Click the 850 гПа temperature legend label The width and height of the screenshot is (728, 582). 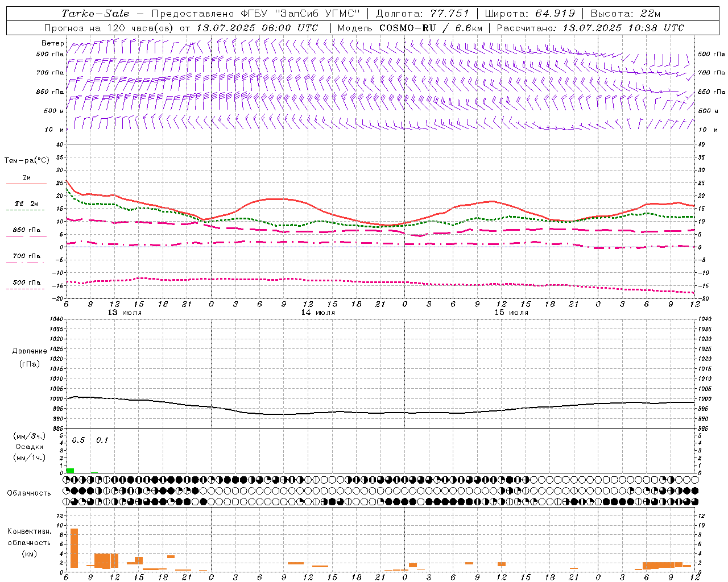click(x=27, y=230)
